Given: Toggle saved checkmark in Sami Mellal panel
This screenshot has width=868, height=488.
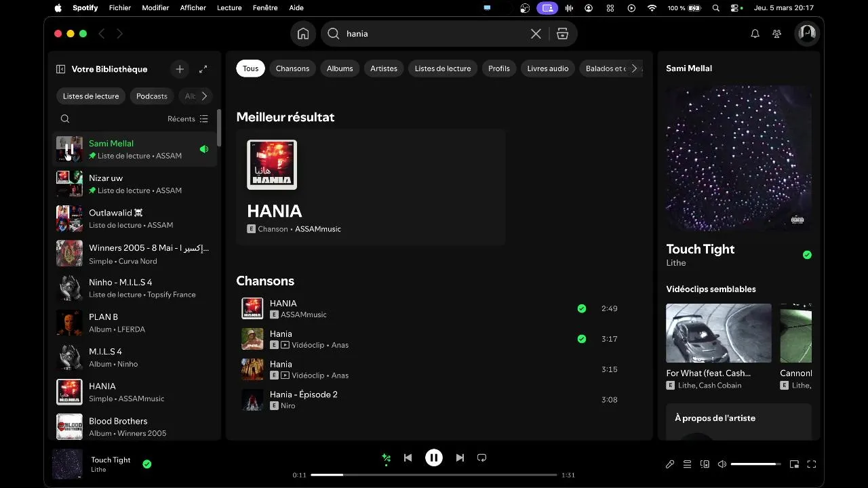Looking at the screenshot, I should [x=807, y=255].
